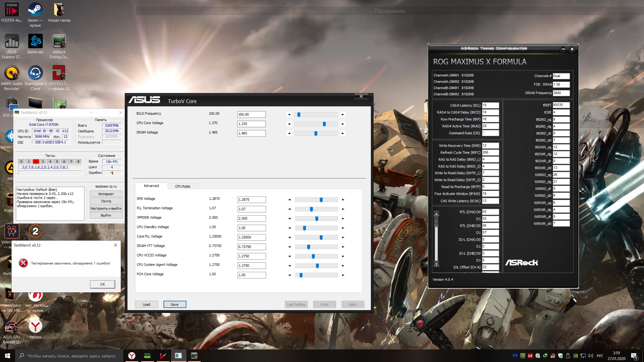
Task: Open the ASUS GPU TweakII icon
Action: tap(12, 327)
